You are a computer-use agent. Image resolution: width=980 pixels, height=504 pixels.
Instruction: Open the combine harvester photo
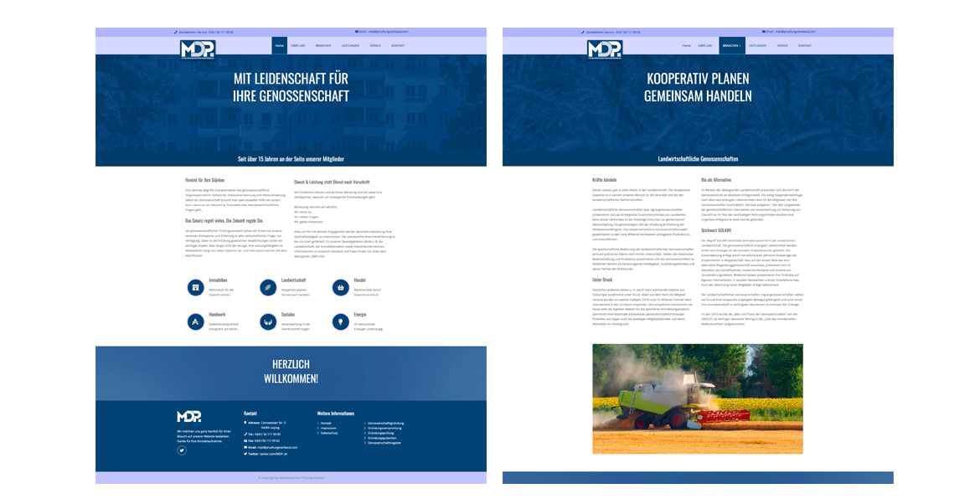698,399
